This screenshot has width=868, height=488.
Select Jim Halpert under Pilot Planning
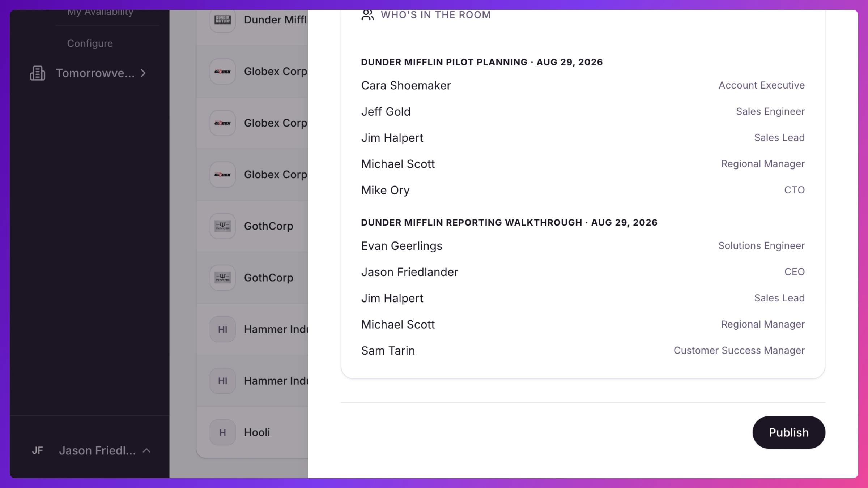click(x=392, y=138)
